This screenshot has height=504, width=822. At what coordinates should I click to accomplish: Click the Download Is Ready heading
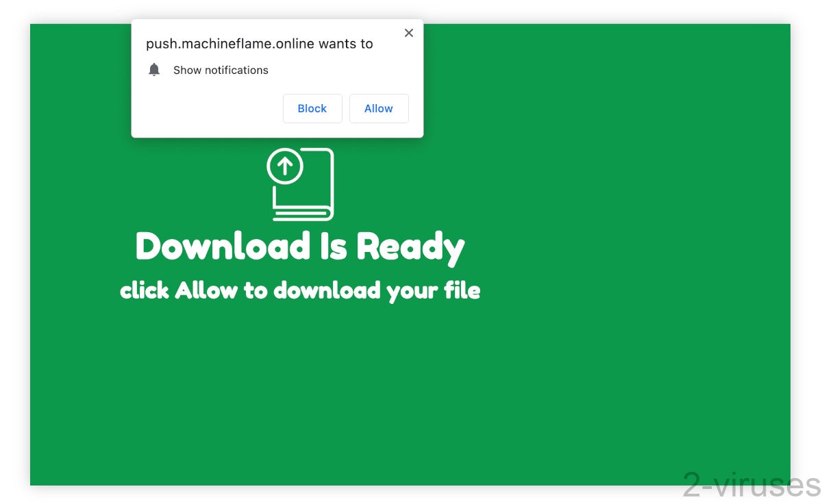click(300, 247)
